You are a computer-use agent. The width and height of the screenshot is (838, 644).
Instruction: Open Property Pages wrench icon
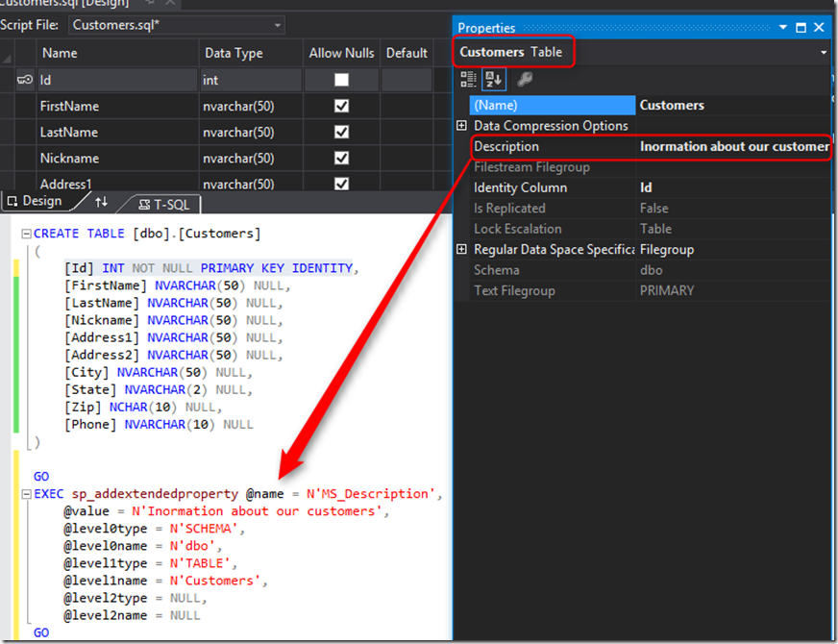click(x=525, y=80)
